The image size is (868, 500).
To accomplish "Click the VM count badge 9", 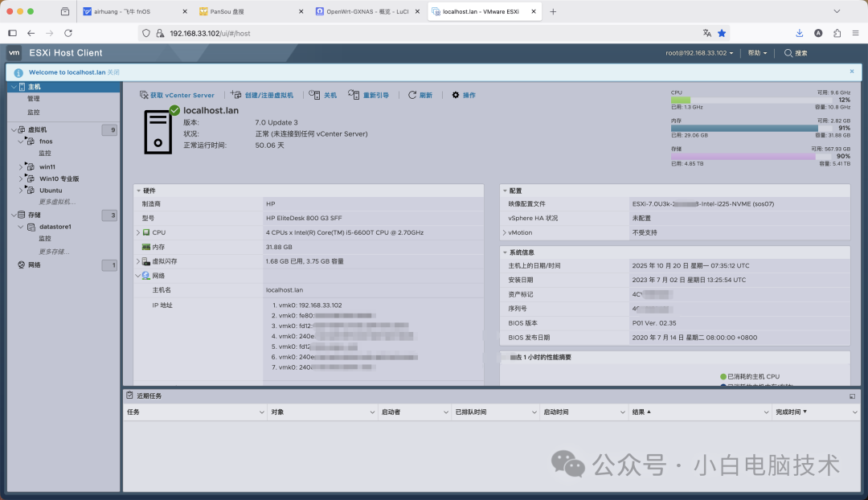I will tap(109, 130).
